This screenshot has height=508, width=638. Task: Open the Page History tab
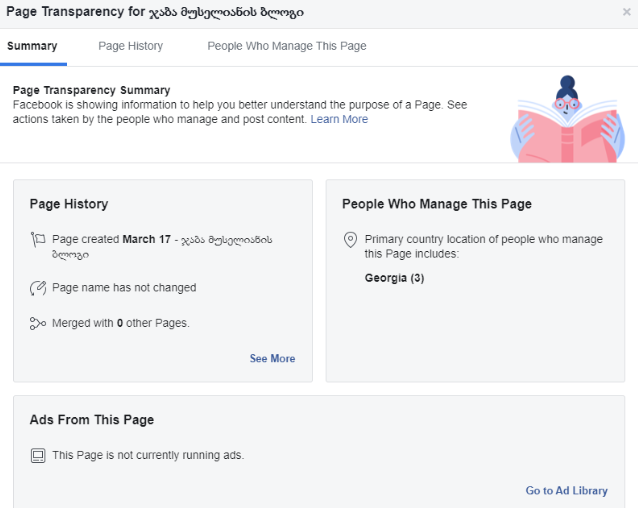coord(130,46)
